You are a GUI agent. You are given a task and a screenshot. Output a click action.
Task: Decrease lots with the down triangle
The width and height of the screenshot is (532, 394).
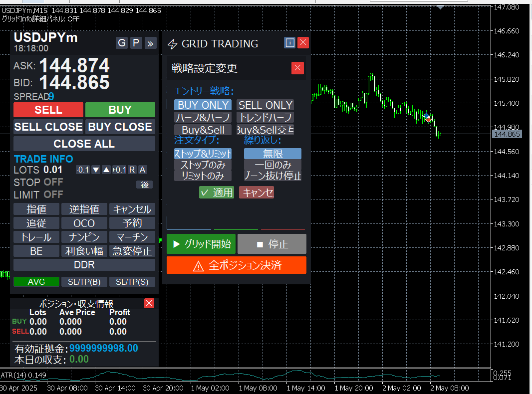pyautogui.click(x=96, y=170)
